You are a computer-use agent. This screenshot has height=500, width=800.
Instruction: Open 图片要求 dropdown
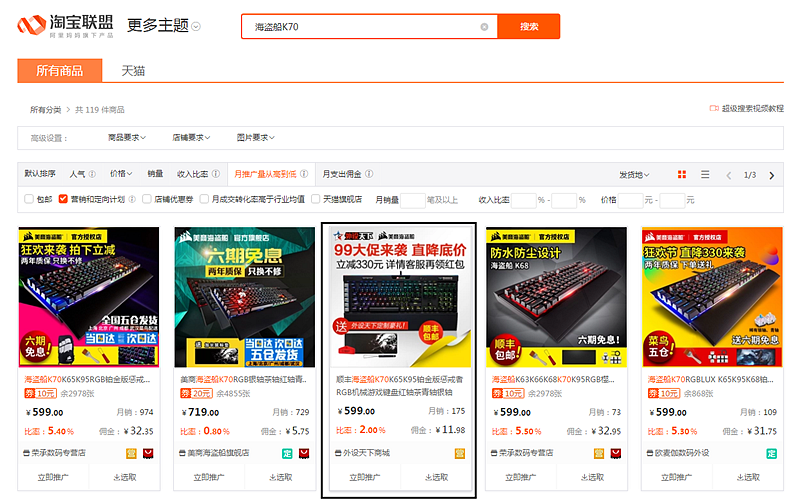point(256,137)
